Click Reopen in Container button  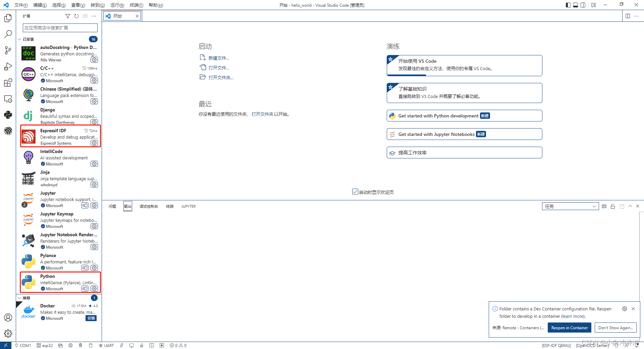tap(570, 328)
